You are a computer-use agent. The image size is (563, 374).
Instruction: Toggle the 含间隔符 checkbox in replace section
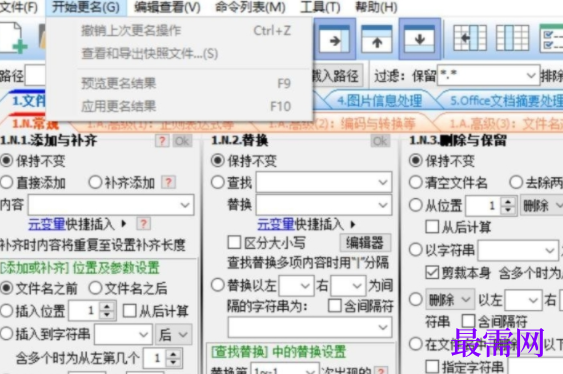pos(334,306)
